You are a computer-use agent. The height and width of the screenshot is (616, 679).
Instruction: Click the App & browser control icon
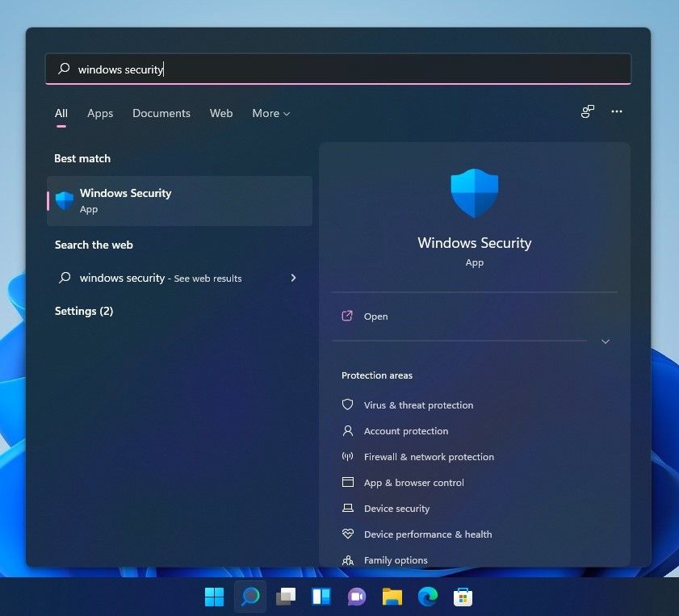click(x=347, y=482)
